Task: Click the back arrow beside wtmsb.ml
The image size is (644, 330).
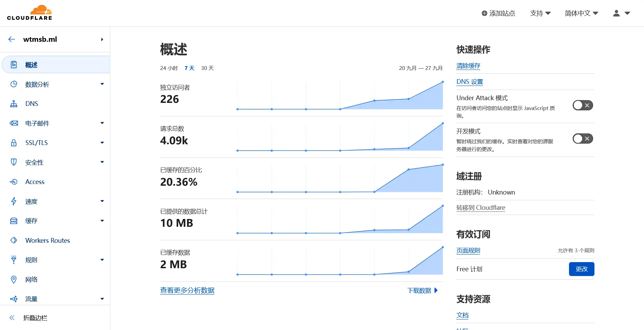Action: point(12,39)
